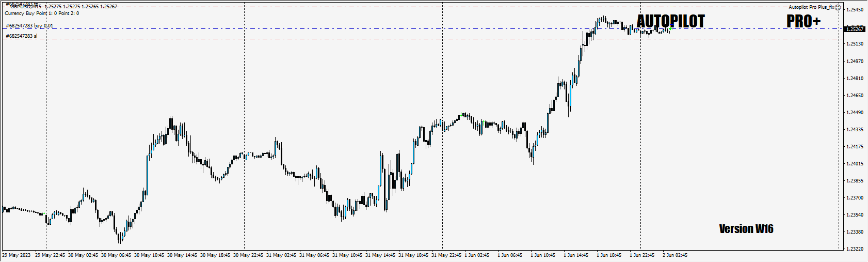The height and width of the screenshot is (262, 868).
Task: Click the 30 May 22:45 time label
Action: 248,255
